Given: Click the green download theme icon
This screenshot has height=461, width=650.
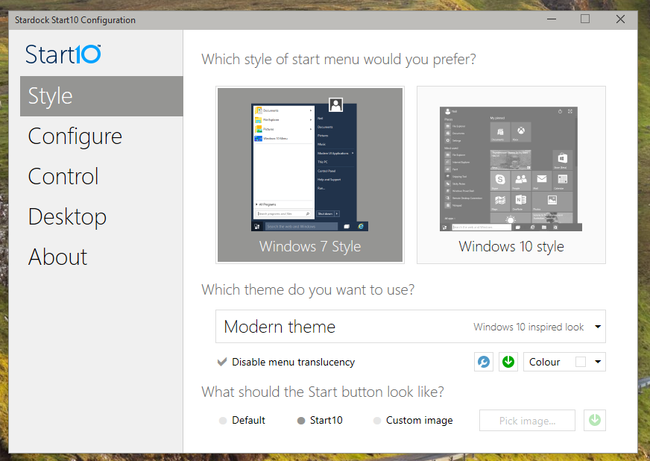Looking at the screenshot, I should click(x=508, y=362).
